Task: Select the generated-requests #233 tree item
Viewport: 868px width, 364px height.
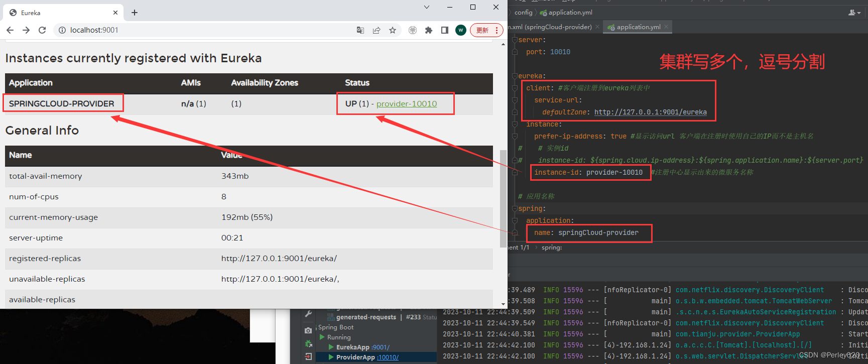Action: click(x=382, y=317)
